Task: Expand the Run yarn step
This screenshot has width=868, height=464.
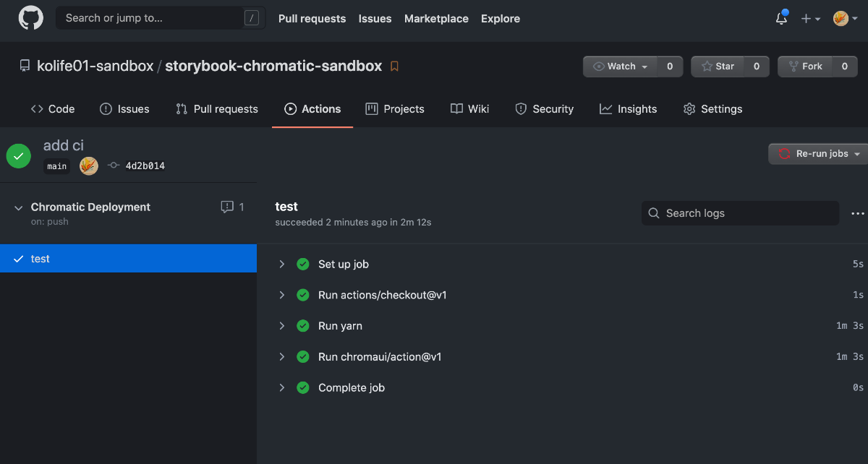Action: coord(282,326)
